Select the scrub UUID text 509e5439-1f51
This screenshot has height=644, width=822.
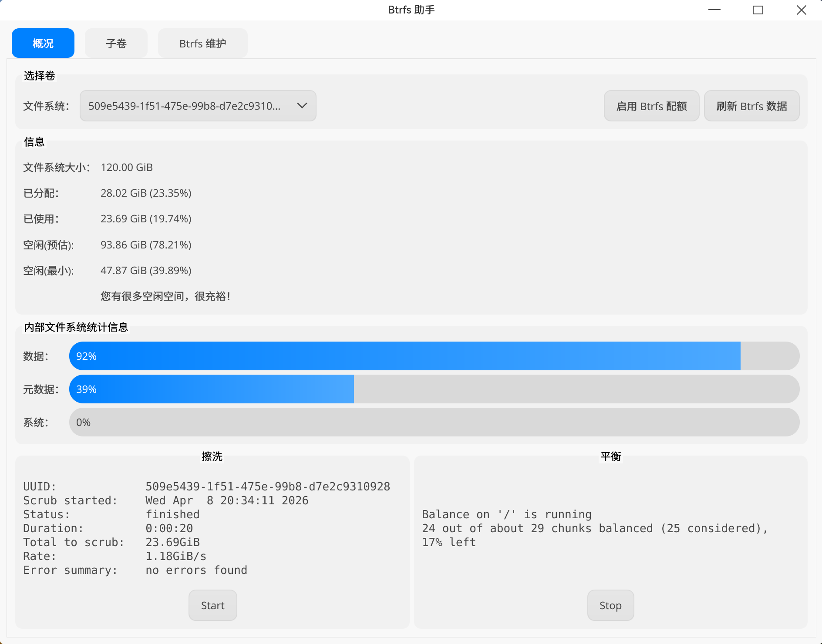pyautogui.click(x=267, y=486)
